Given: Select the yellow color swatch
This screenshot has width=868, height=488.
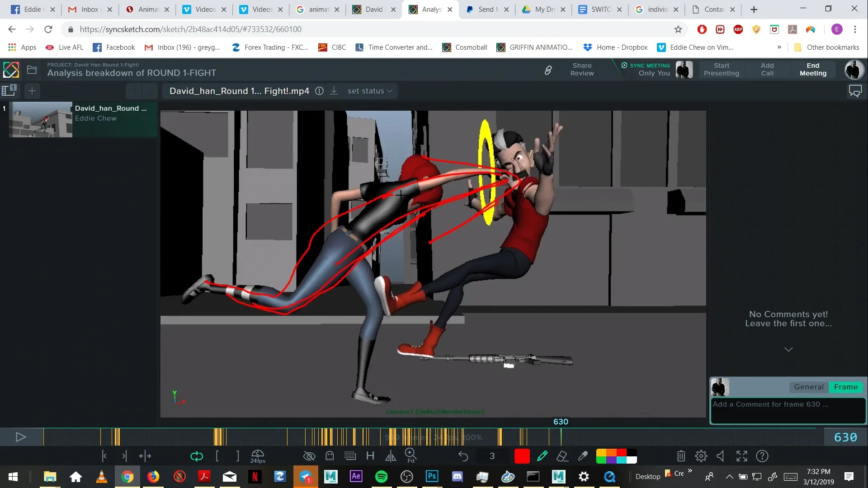Looking at the screenshot, I should click(x=601, y=452).
